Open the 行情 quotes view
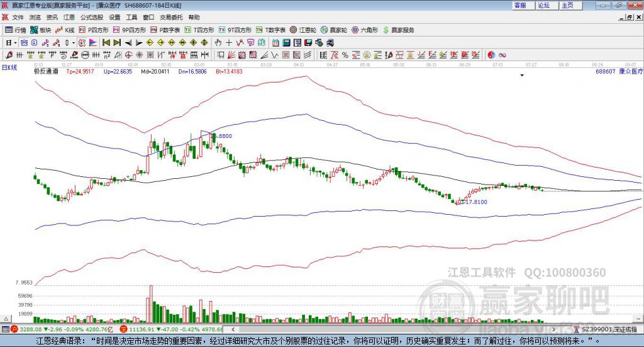Screen dimensions: 644x347 coord(16,30)
